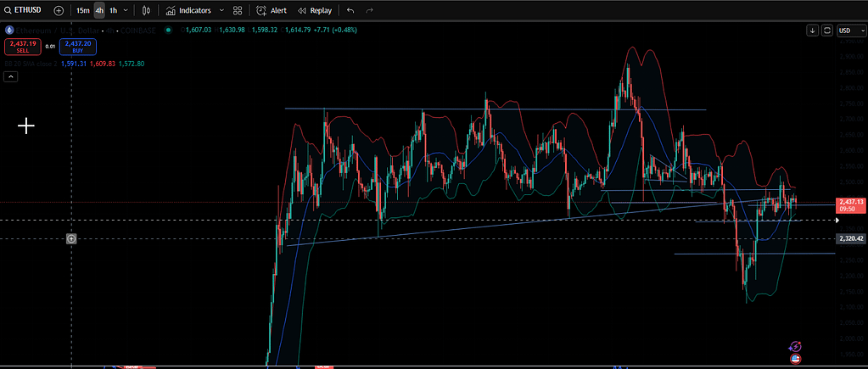Image resolution: width=868 pixels, height=369 pixels.
Task: Click the purple lightning event marker
Action: [796, 347]
